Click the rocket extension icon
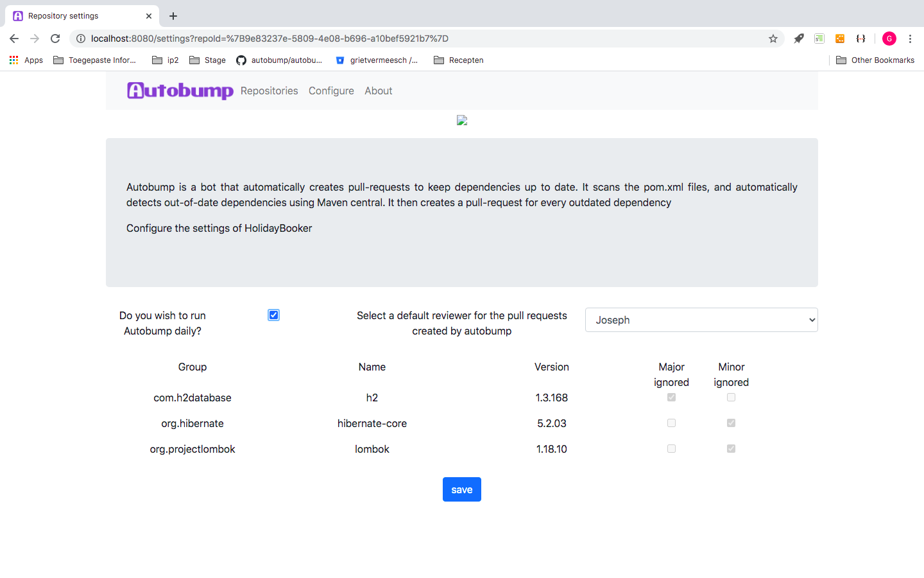 [799, 39]
